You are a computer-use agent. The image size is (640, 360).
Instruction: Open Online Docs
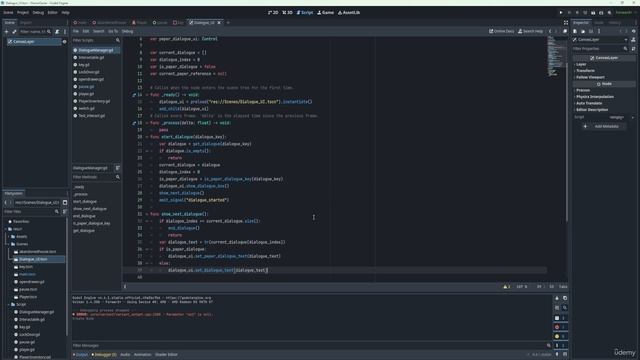point(502,31)
